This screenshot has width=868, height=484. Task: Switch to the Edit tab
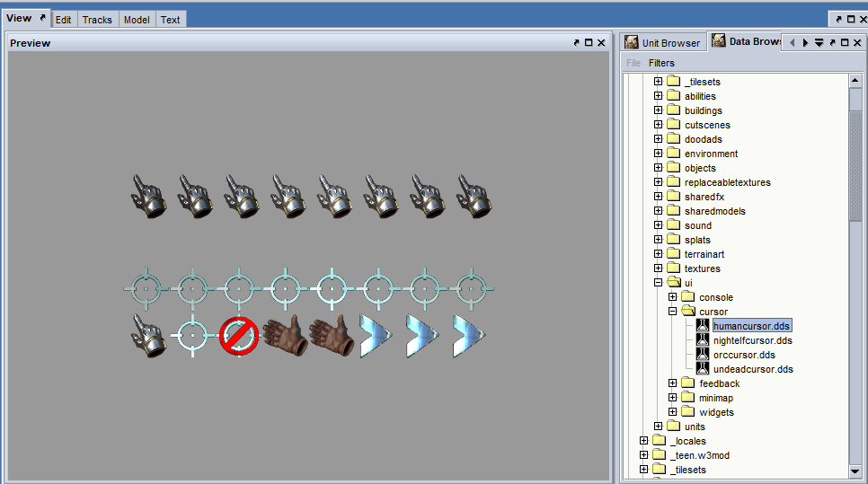point(63,20)
